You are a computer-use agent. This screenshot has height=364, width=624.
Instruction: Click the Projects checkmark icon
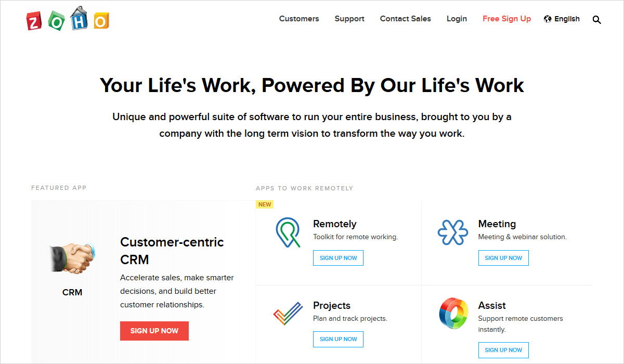coord(288,314)
